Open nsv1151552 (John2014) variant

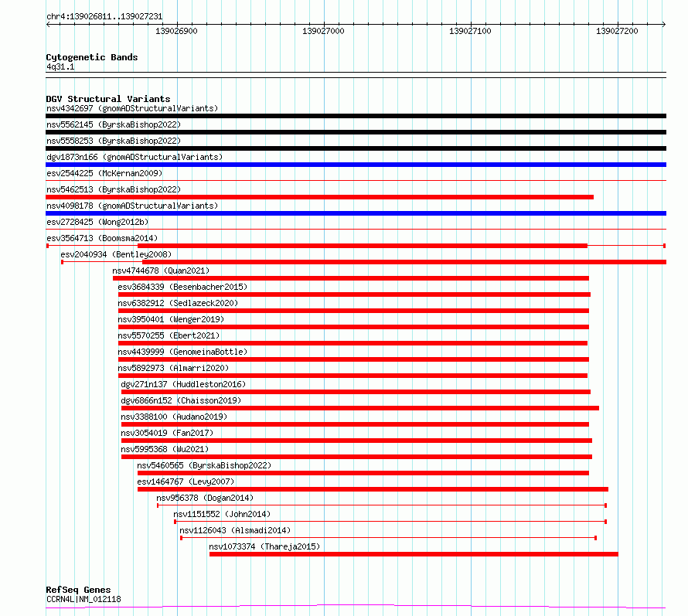coord(222,514)
